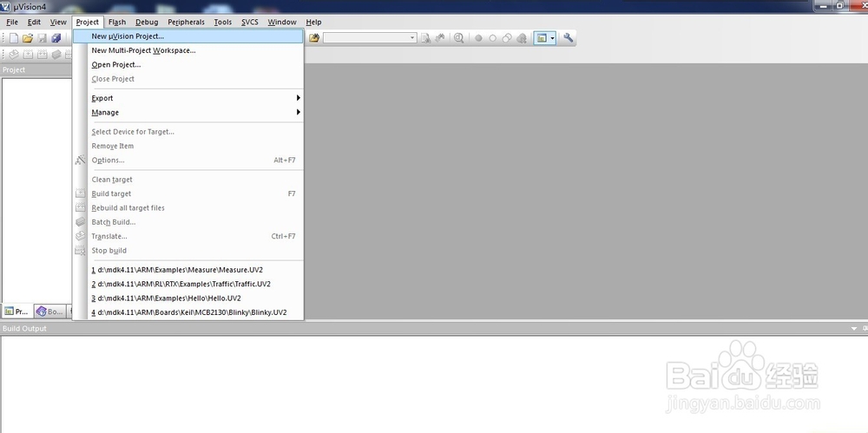868x433 pixels.
Task: Click the Batch Build icon on build toolbar
Action: 56,55
